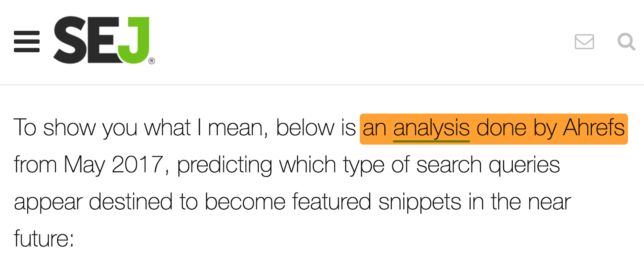
Task: Click the word "Ahrefs" in highlighted link
Action: [594, 128]
